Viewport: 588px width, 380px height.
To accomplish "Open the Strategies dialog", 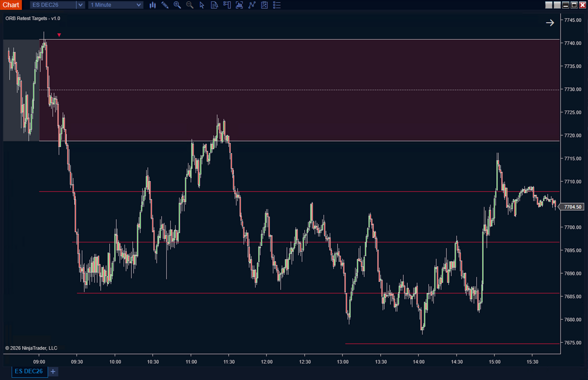I will coord(265,5).
